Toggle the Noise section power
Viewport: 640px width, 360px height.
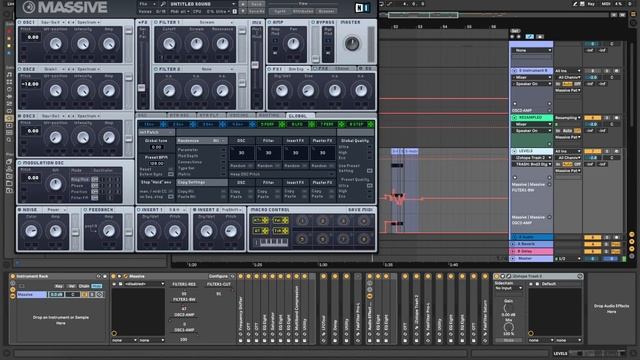pyautogui.click(x=20, y=209)
